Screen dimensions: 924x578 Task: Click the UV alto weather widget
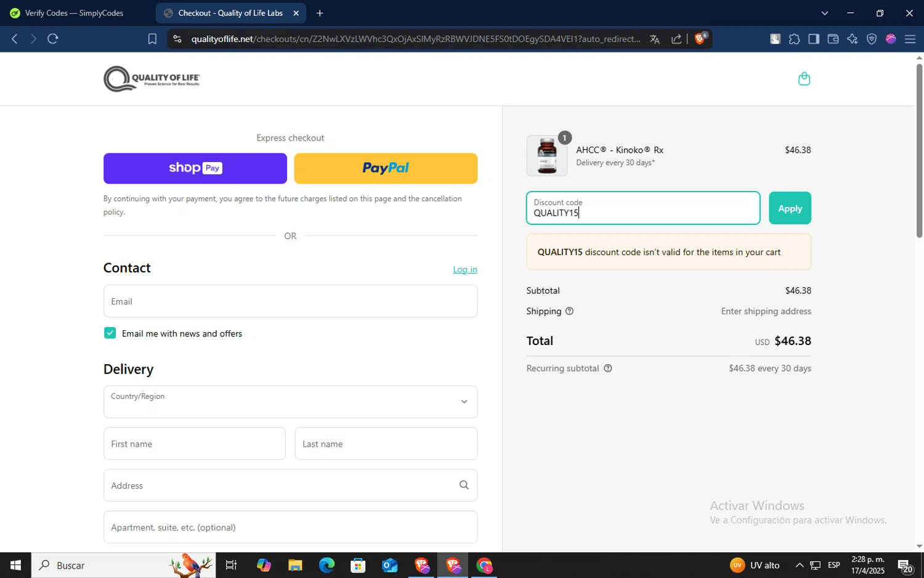point(755,565)
